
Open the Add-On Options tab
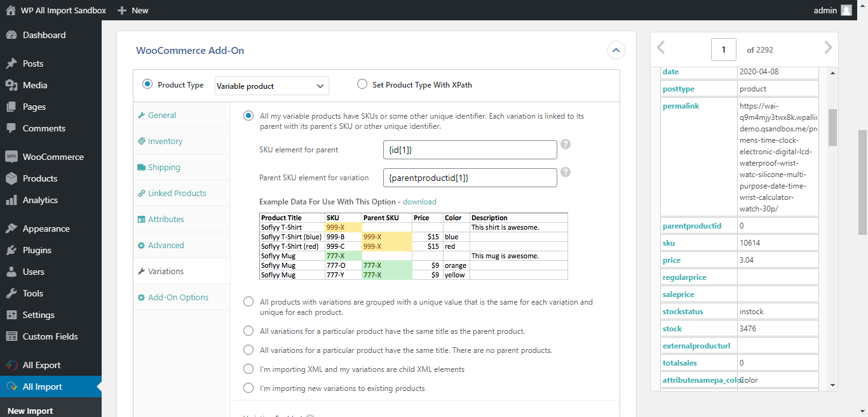click(x=182, y=298)
